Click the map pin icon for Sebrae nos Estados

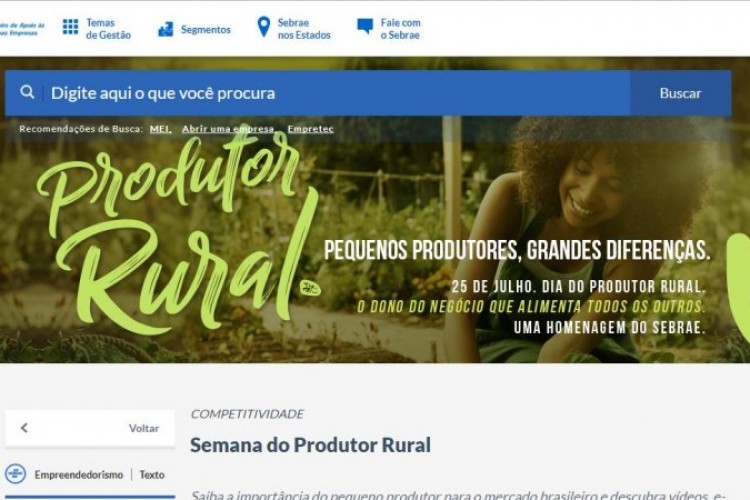click(264, 27)
